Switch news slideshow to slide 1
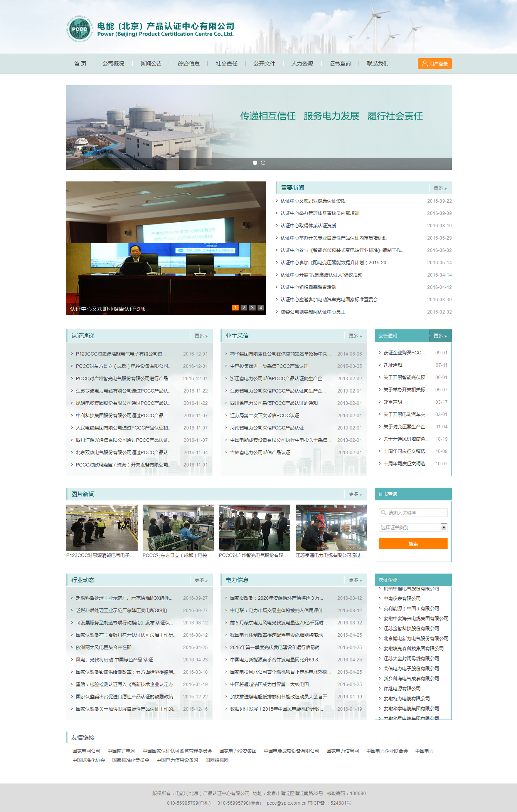517x812 pixels. pyautogui.click(x=235, y=307)
